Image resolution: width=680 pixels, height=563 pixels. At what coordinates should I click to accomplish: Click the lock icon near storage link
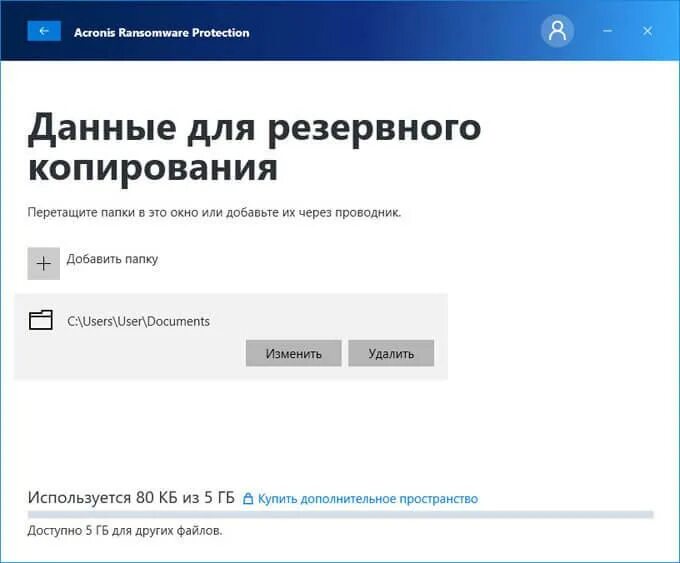pyautogui.click(x=248, y=498)
